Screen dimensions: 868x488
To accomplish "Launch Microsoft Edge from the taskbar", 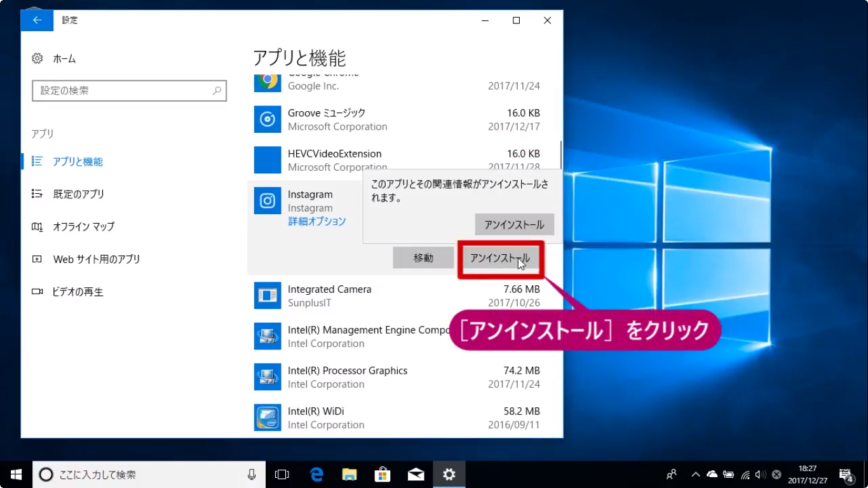I will [x=316, y=474].
